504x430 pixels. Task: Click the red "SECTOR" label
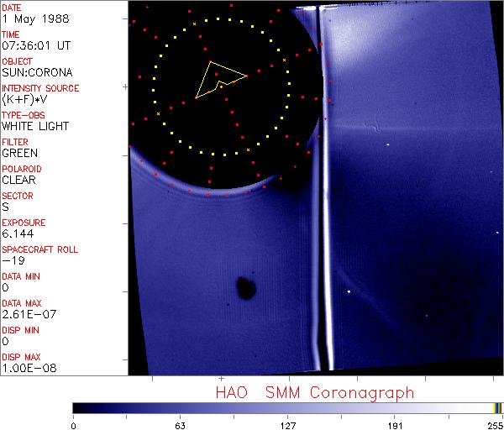click(x=18, y=195)
